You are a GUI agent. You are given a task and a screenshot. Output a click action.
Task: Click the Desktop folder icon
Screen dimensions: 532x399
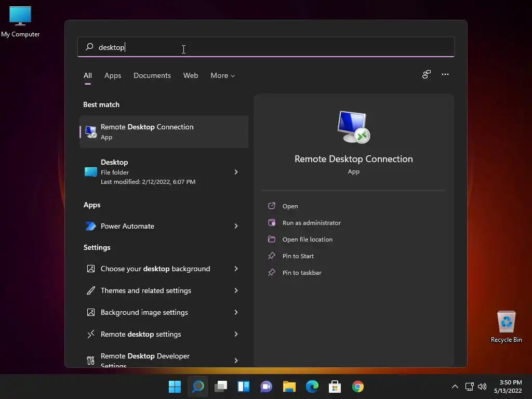[x=90, y=171]
